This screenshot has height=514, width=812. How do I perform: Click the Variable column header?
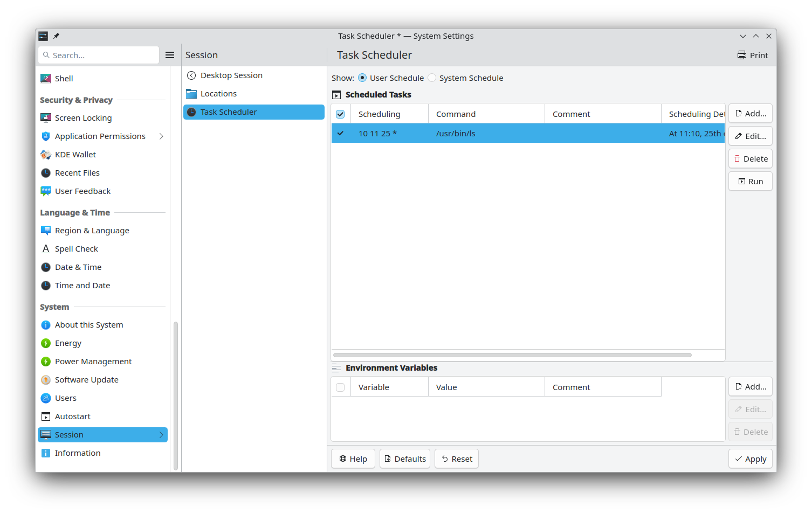click(x=389, y=387)
